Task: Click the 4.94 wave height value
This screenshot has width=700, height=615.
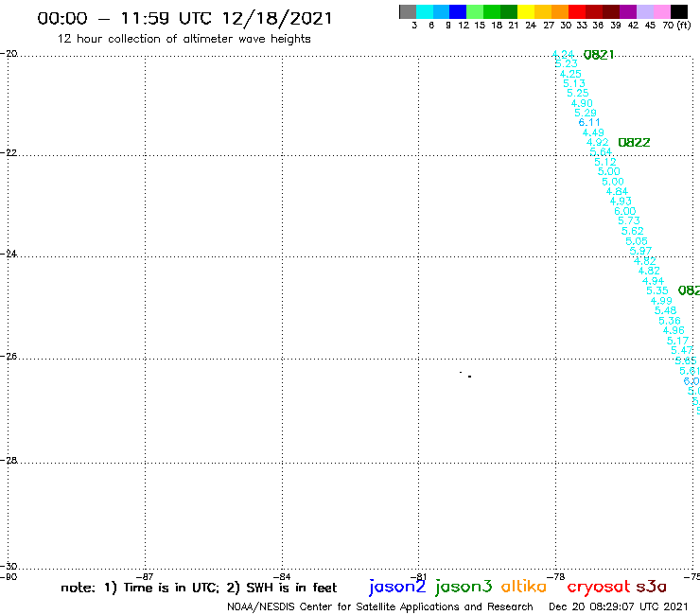Action: [x=653, y=281]
